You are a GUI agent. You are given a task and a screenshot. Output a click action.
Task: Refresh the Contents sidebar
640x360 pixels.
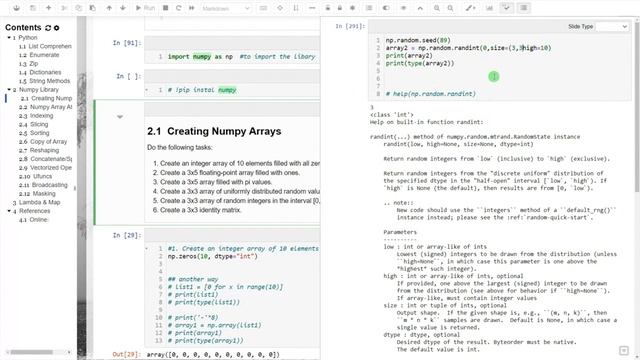click(48, 28)
